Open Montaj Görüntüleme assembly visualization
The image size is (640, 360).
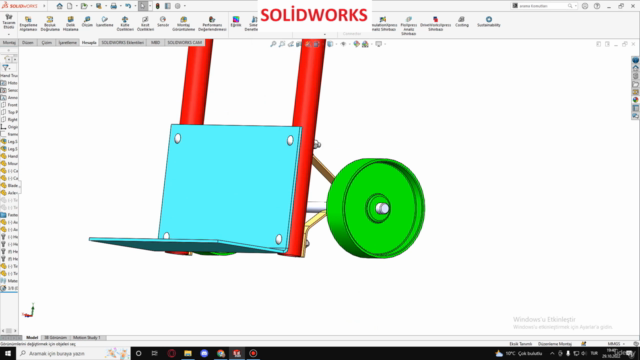(183, 24)
